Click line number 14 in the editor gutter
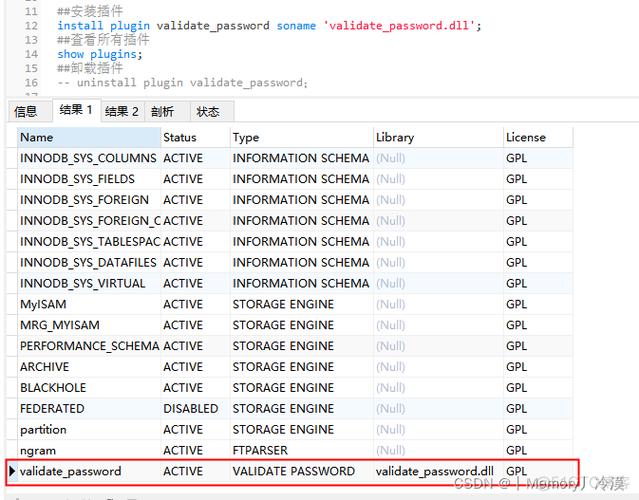 31,54
